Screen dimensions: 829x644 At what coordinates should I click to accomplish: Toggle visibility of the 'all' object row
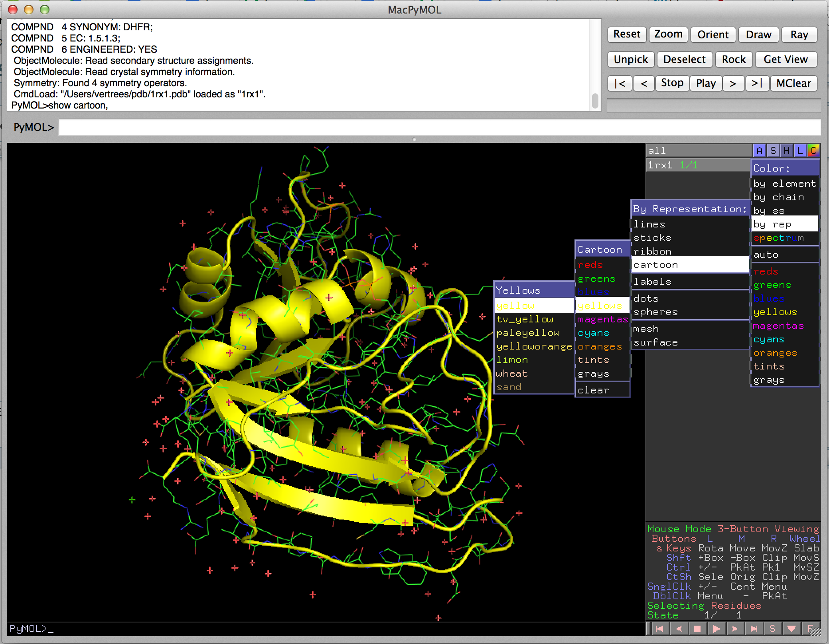[x=699, y=150]
